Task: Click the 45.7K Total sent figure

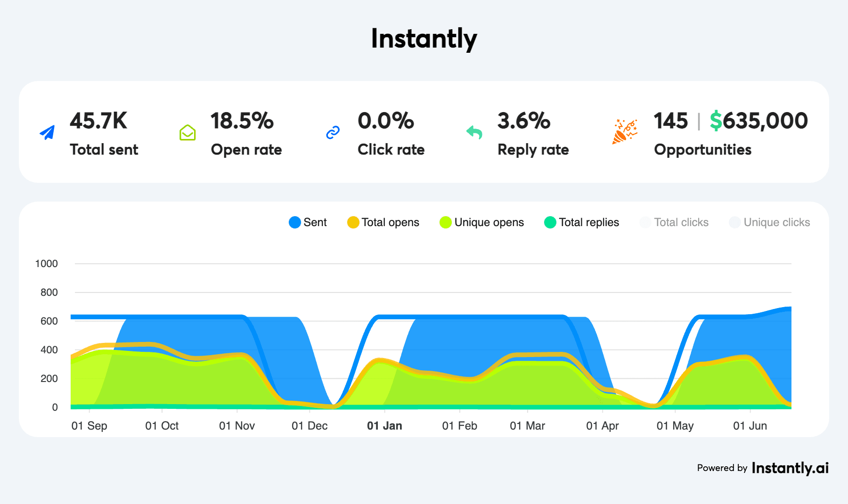Action: coord(98,121)
